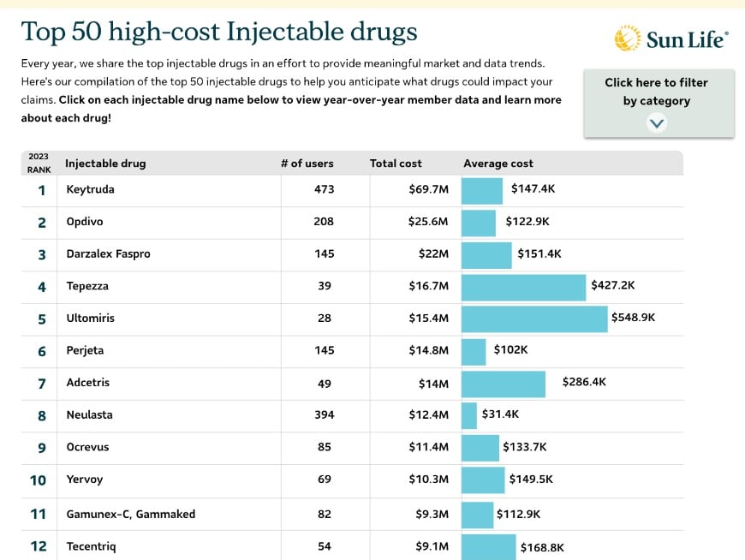Sort by # of users column
The image size is (745, 560).
pyautogui.click(x=307, y=163)
